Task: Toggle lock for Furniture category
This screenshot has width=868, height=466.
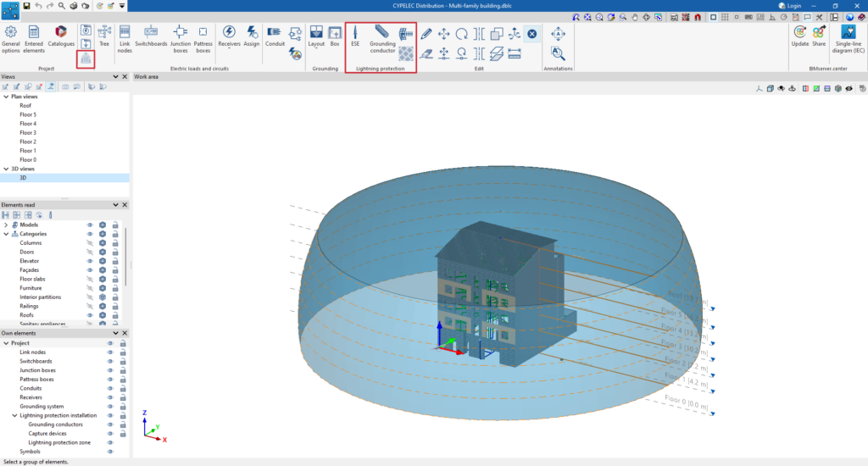Action: click(115, 288)
